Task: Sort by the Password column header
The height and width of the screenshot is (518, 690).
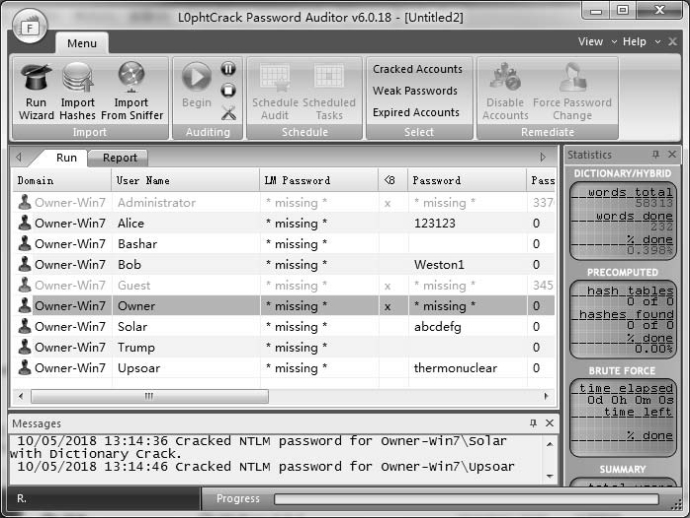Action: pyautogui.click(x=466, y=180)
